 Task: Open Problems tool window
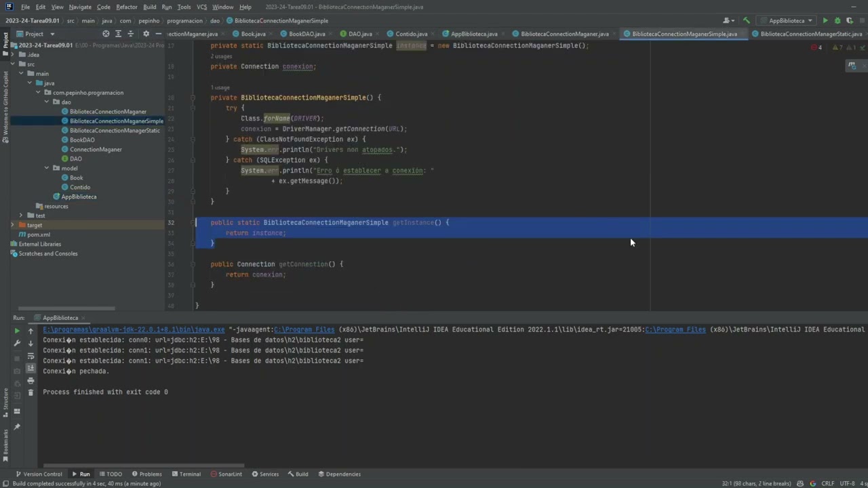click(146, 474)
